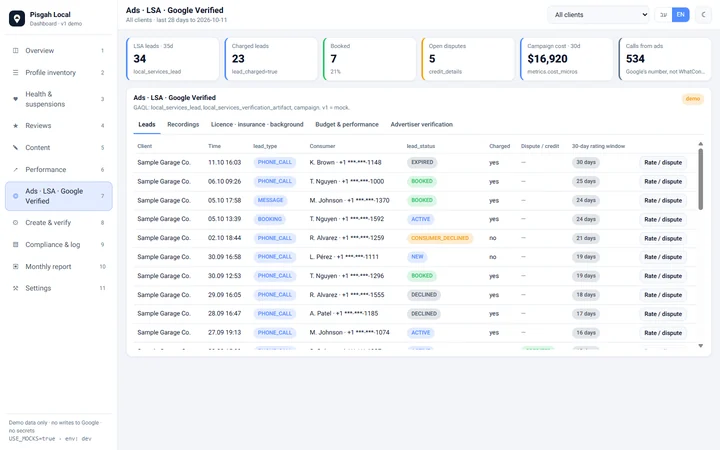
Task: Click the Pisgah Local logo icon
Action: coord(17,18)
